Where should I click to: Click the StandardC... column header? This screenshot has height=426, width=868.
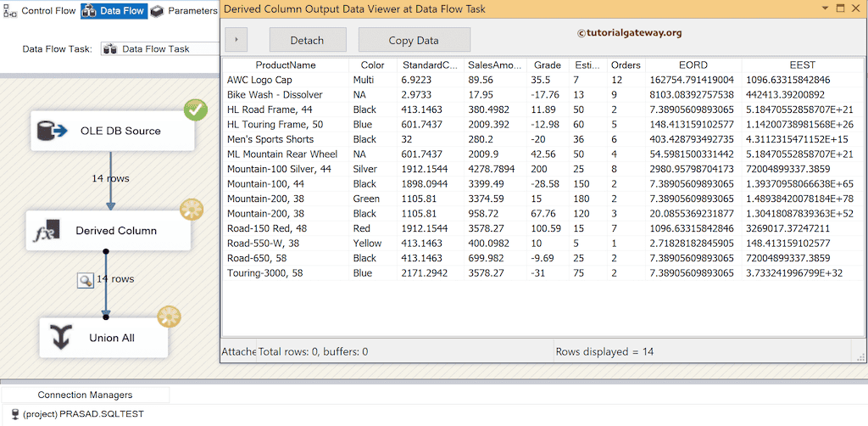pyautogui.click(x=430, y=64)
